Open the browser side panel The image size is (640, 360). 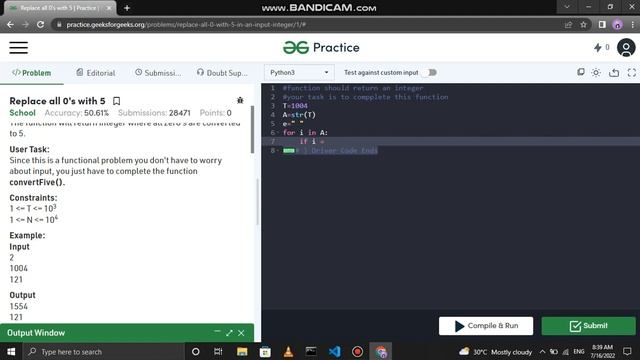pyautogui.click(x=602, y=24)
